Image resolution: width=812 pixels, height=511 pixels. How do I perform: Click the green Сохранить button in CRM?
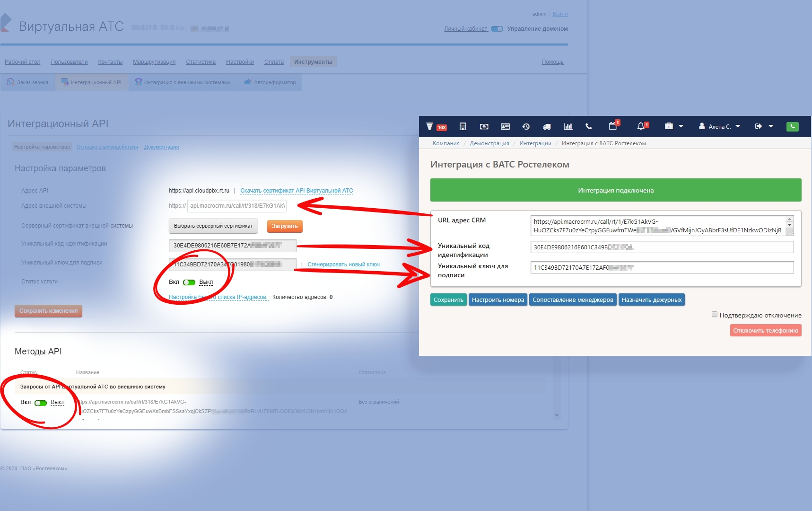448,300
